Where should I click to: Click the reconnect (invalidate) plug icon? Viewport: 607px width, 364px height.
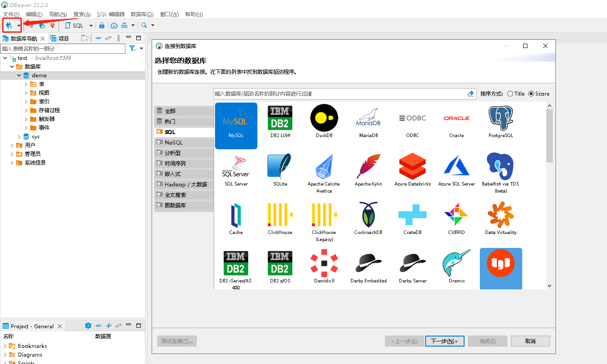[x=42, y=25]
